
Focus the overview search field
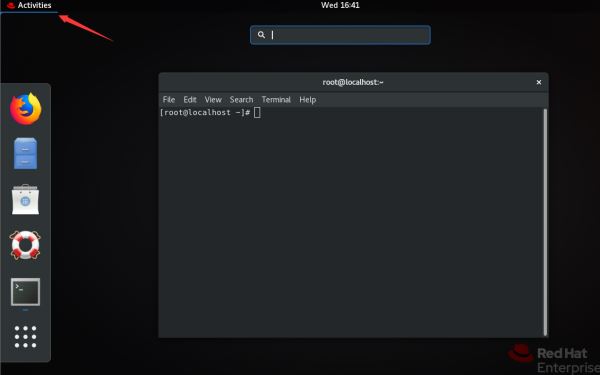(x=340, y=35)
